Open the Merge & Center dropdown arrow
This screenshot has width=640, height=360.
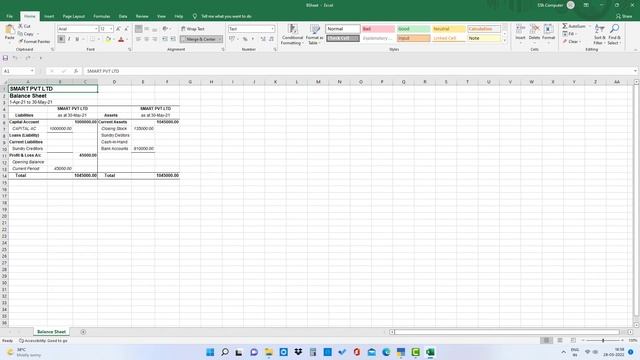coord(220,39)
